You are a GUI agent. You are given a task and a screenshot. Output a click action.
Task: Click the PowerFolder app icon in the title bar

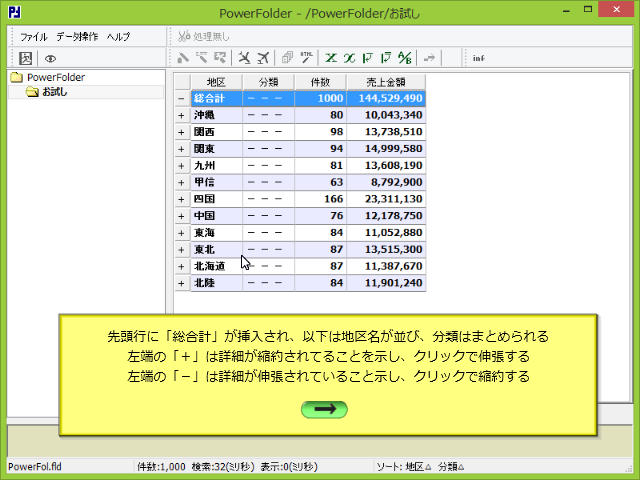tap(15, 13)
